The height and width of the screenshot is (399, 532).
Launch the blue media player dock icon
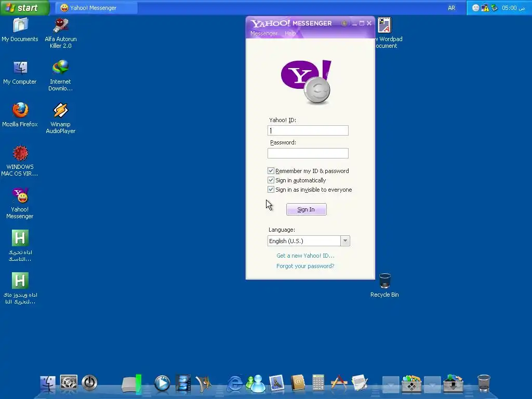tap(162, 383)
